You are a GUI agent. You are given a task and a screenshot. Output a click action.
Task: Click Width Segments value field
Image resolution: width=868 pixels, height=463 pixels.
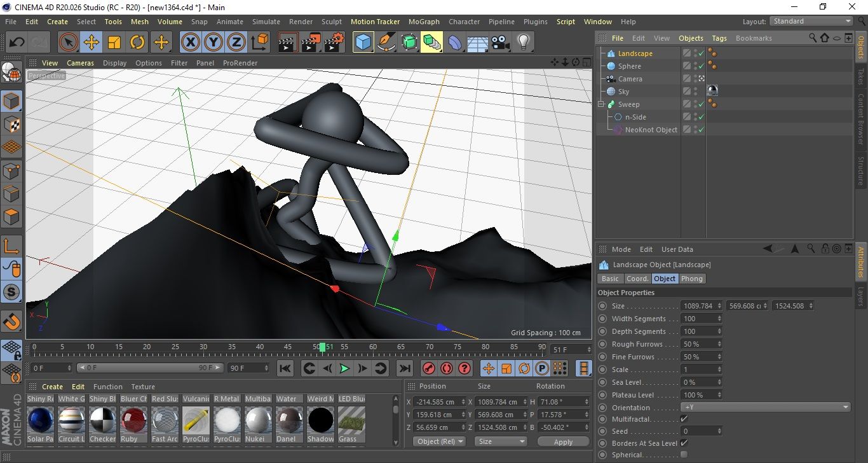702,319
